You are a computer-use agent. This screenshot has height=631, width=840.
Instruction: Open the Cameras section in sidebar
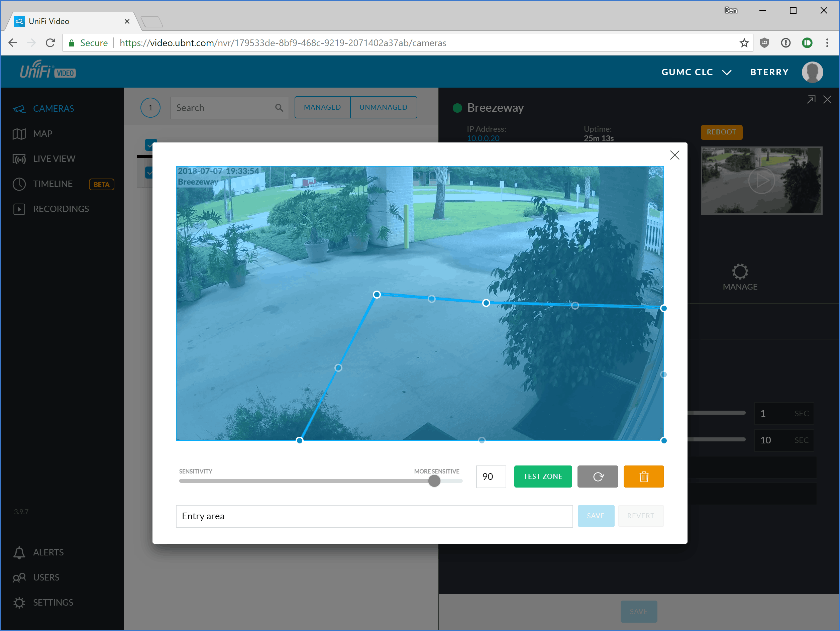[43, 109]
